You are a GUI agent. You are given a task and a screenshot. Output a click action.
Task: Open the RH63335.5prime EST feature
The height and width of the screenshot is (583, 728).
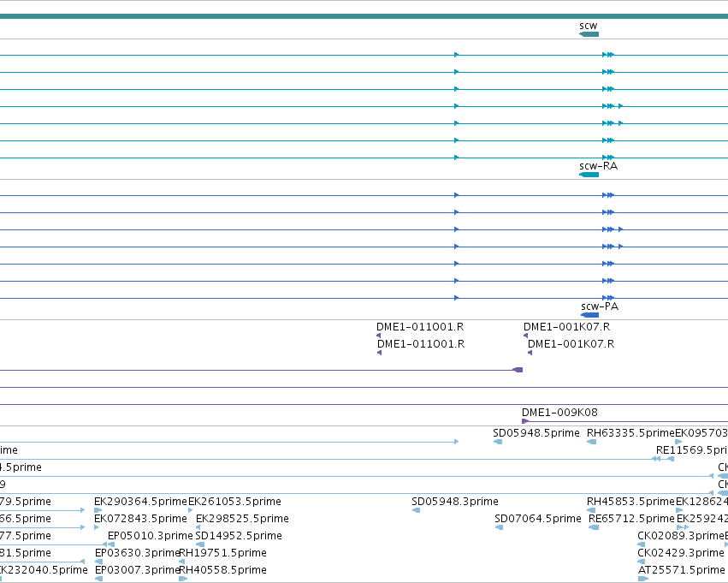pyautogui.click(x=630, y=433)
